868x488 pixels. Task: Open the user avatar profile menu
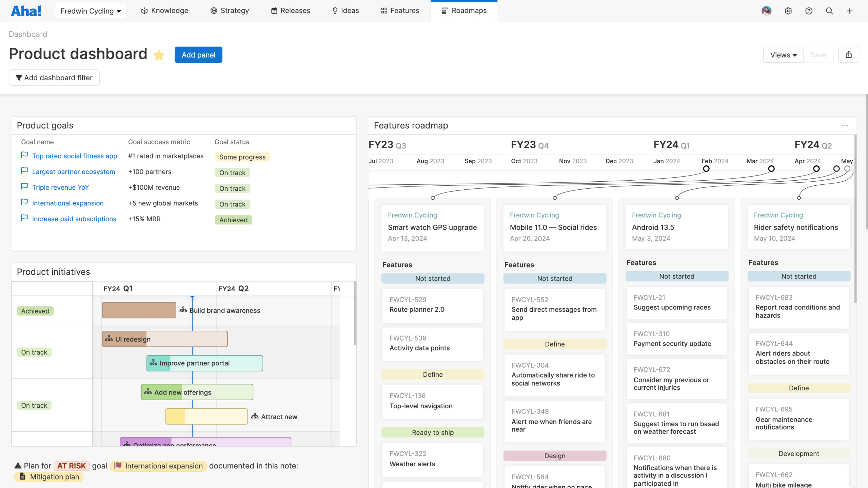[766, 11]
